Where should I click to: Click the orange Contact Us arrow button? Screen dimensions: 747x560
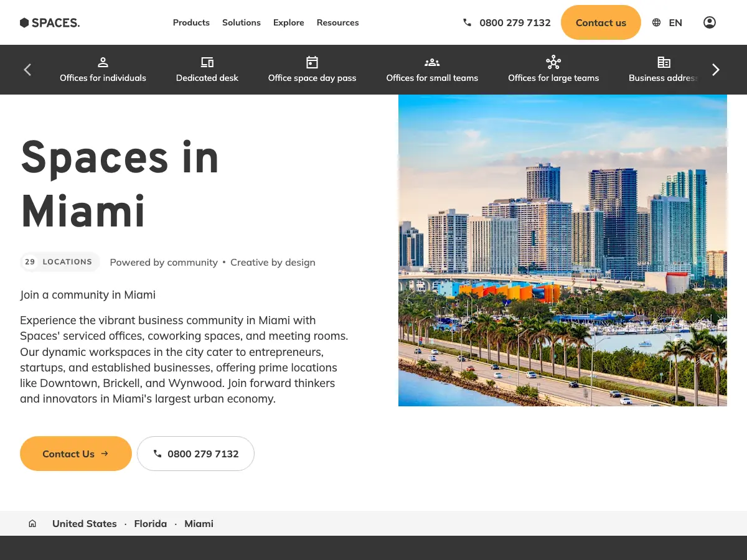pos(76,454)
